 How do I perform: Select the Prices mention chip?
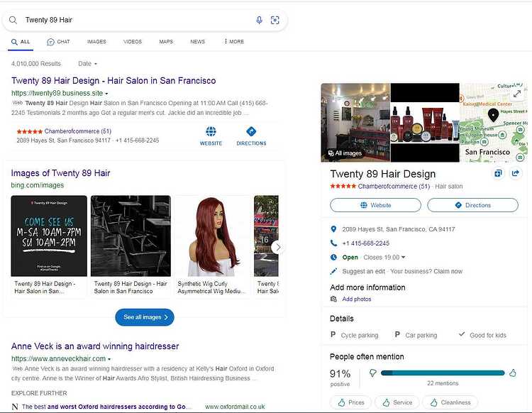(x=351, y=402)
